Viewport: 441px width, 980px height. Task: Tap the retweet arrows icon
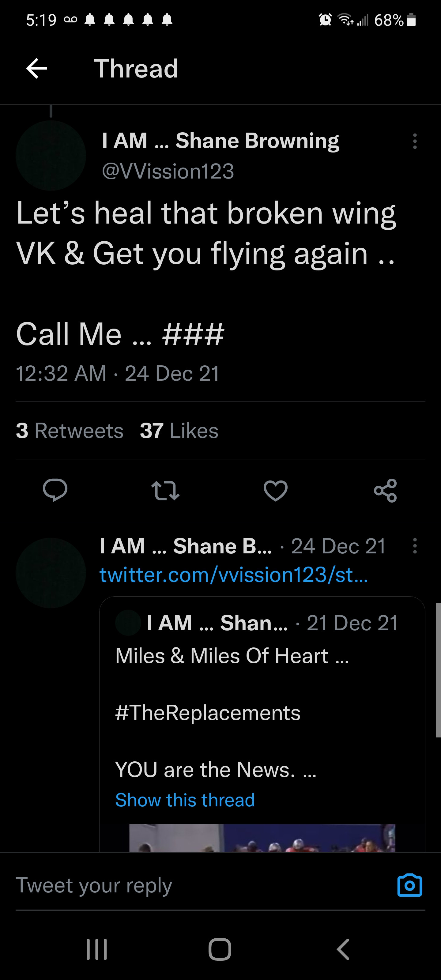[x=165, y=490]
